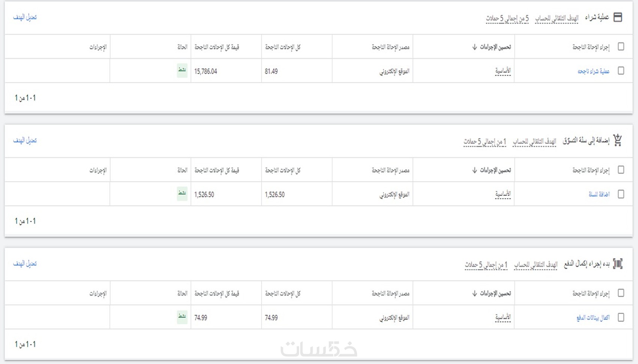Expand the 5 من إجمالي 5 حملات campaigns detail

[x=507, y=18]
